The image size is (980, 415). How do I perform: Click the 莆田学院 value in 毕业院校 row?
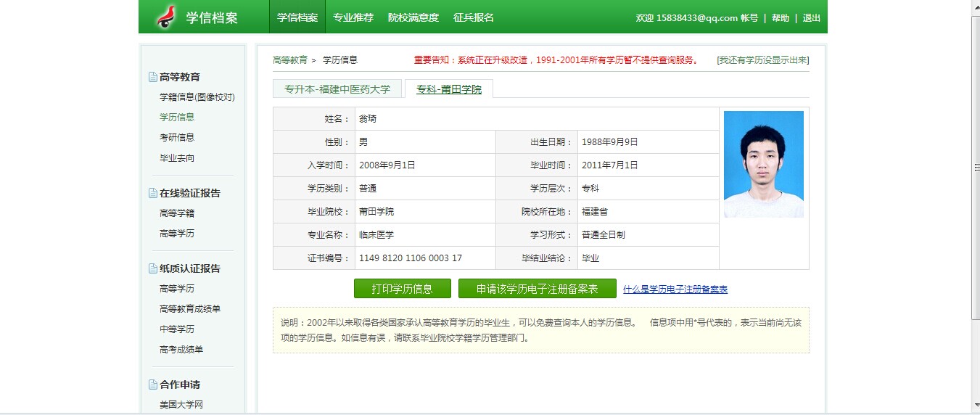point(376,212)
